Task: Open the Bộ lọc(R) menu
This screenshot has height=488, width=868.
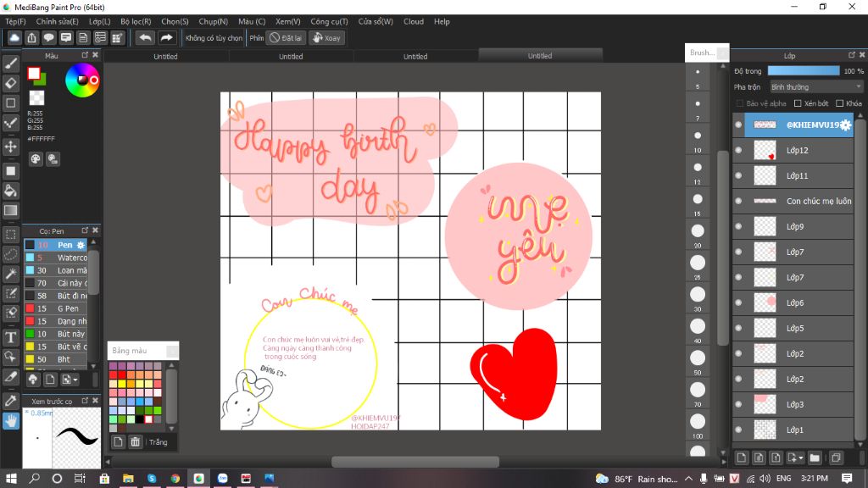Action: click(136, 21)
